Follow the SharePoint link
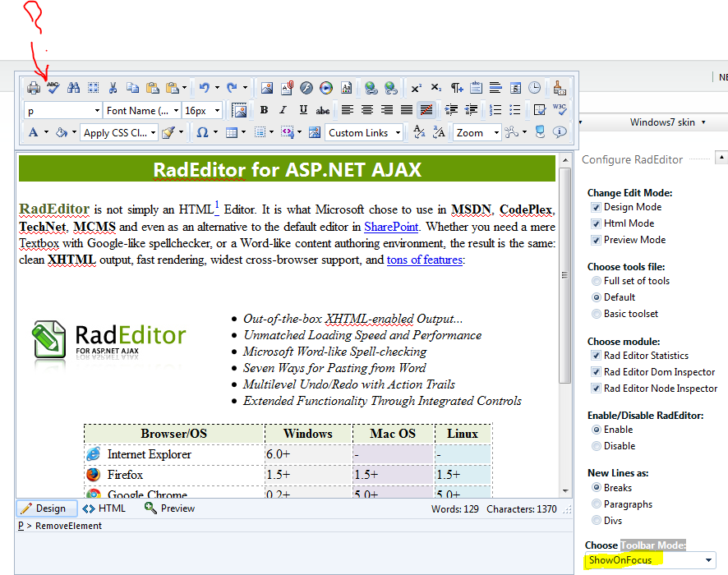 pos(391,227)
